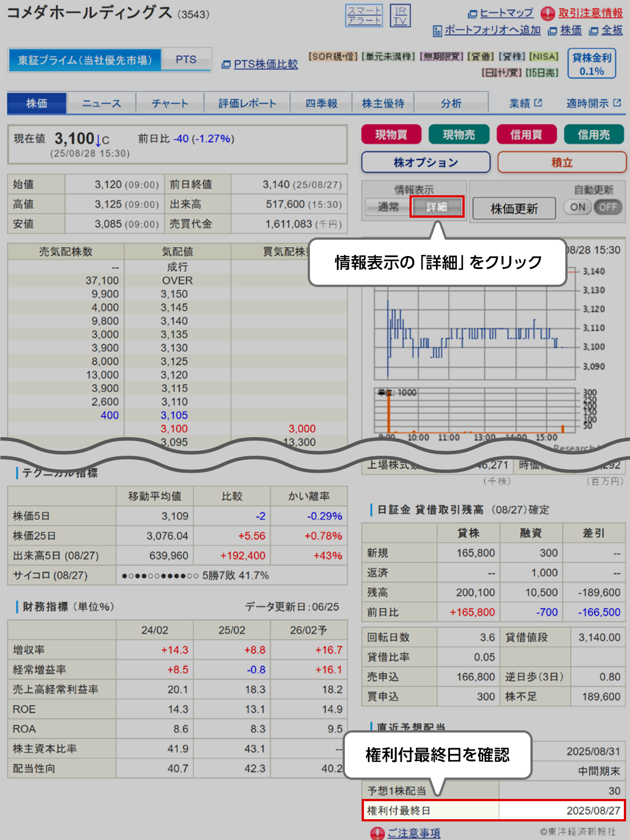Click the red ご注意事項 warning icon
The width and height of the screenshot is (630, 840).
378,833
